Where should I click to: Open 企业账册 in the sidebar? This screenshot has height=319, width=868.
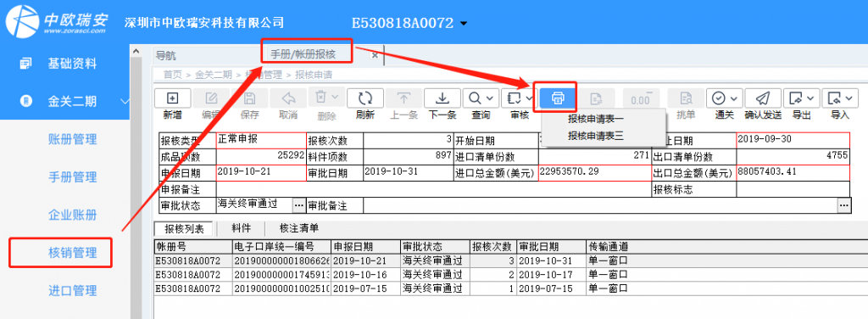pyautogui.click(x=73, y=215)
